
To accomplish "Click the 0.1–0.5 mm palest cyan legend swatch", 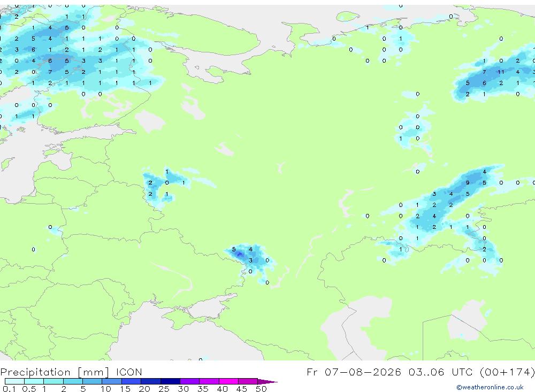I will pos(14,381).
